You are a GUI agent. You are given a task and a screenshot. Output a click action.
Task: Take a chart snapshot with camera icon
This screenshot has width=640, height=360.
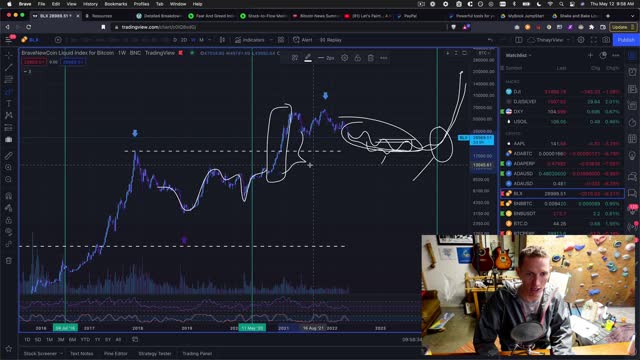(x=606, y=40)
